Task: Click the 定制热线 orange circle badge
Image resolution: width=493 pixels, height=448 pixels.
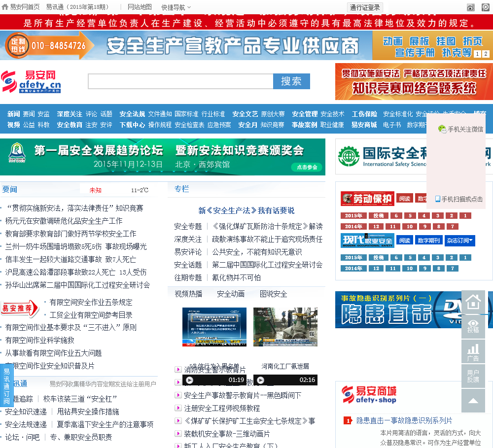Action: [x=18, y=45]
